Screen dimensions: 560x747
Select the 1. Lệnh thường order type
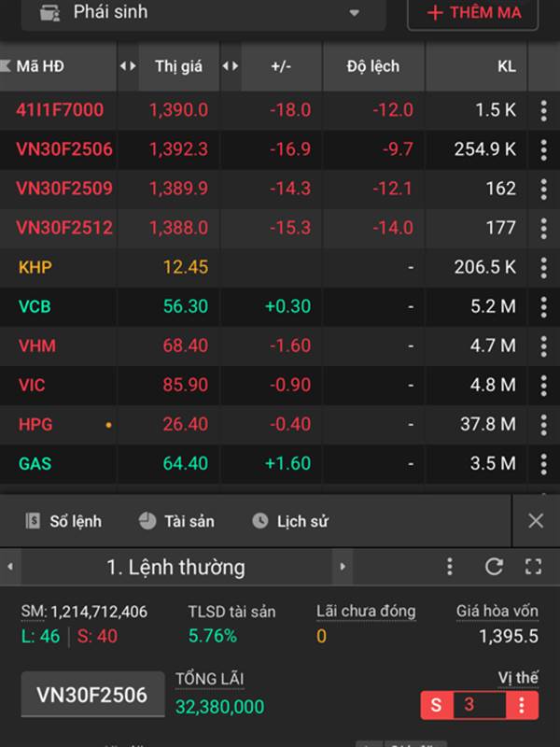click(x=176, y=567)
